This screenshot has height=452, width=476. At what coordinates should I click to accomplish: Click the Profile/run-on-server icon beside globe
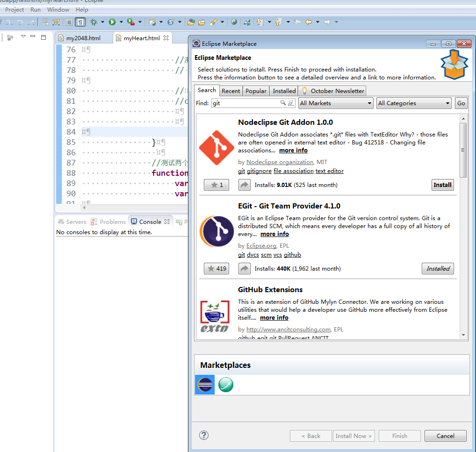click(247, 22)
